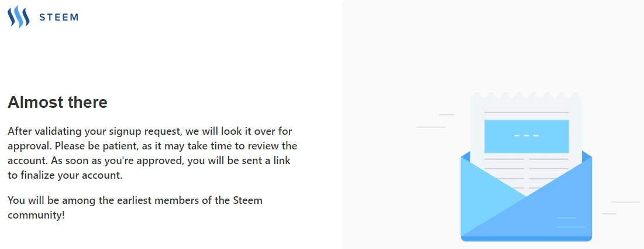
Task: Click the light blue box on letter
Action: coord(526,137)
